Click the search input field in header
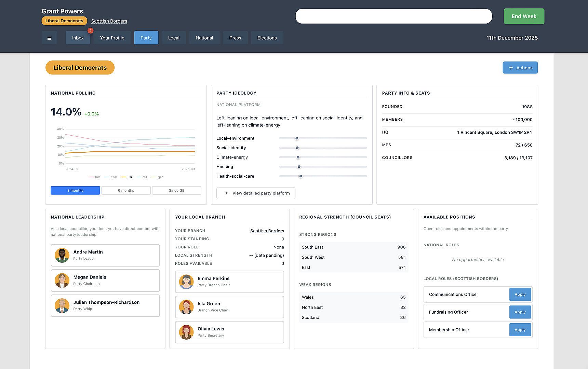 tap(393, 16)
